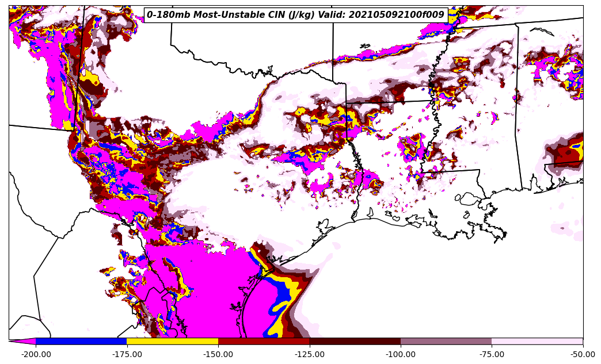The image size is (601, 364).
Task: Select the -100.00 colorbar label
Action: click(401, 354)
